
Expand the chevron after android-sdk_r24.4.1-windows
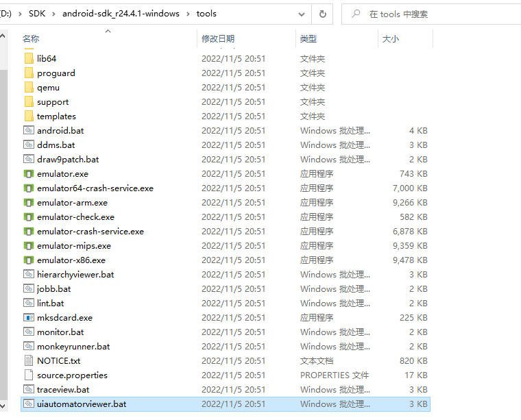pos(188,14)
